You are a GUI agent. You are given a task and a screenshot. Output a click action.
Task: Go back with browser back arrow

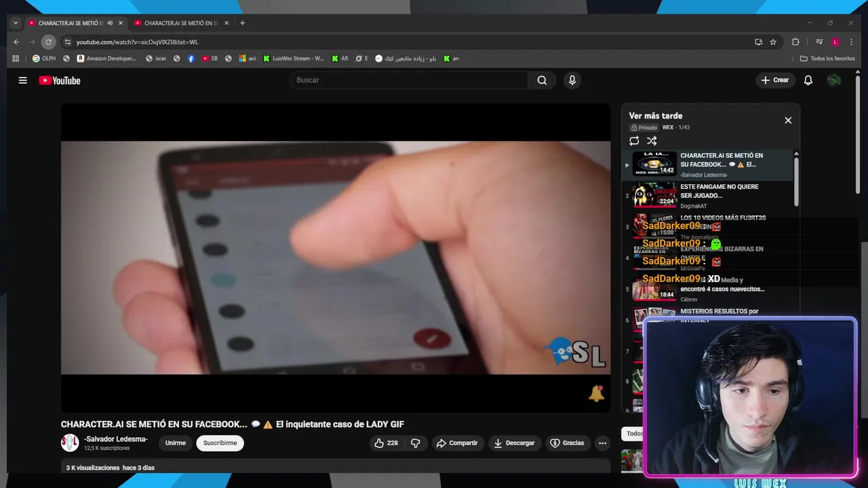pos(17,42)
